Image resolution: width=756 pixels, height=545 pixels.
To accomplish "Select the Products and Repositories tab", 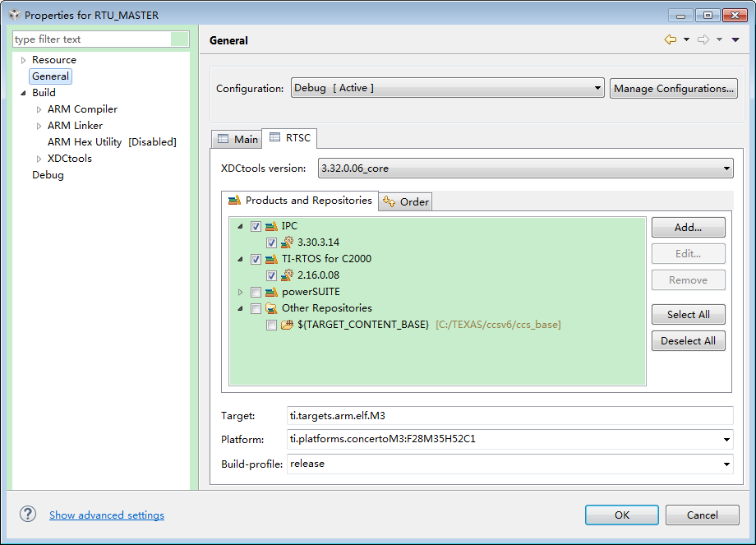I will 300,200.
